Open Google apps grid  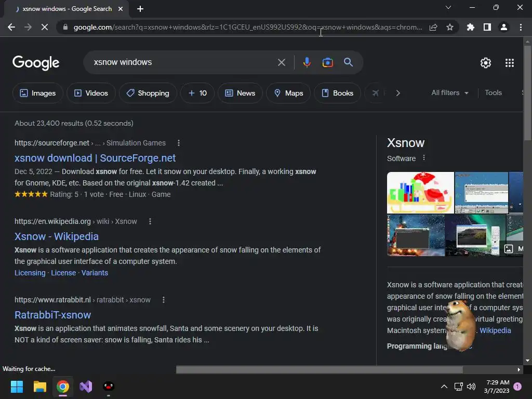[509, 63]
